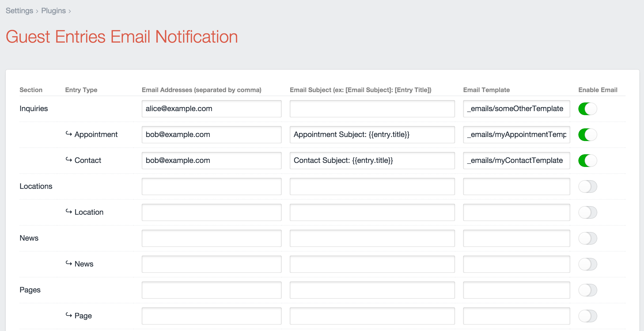Enable email for the Pages section
The height and width of the screenshot is (331, 644).
[x=588, y=290]
